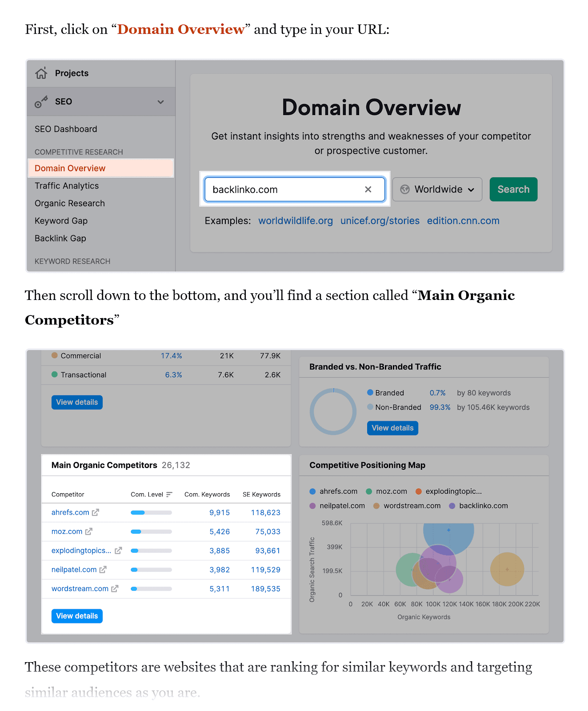Click the external link icon beside moz.com
Screen dimensions: 588x711
tap(88, 531)
